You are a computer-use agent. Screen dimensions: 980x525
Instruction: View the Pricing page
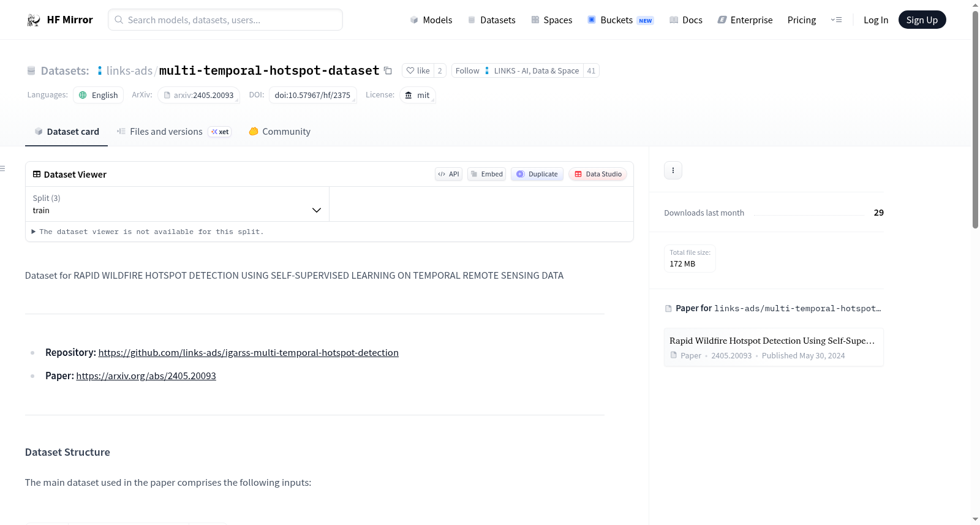pos(802,20)
